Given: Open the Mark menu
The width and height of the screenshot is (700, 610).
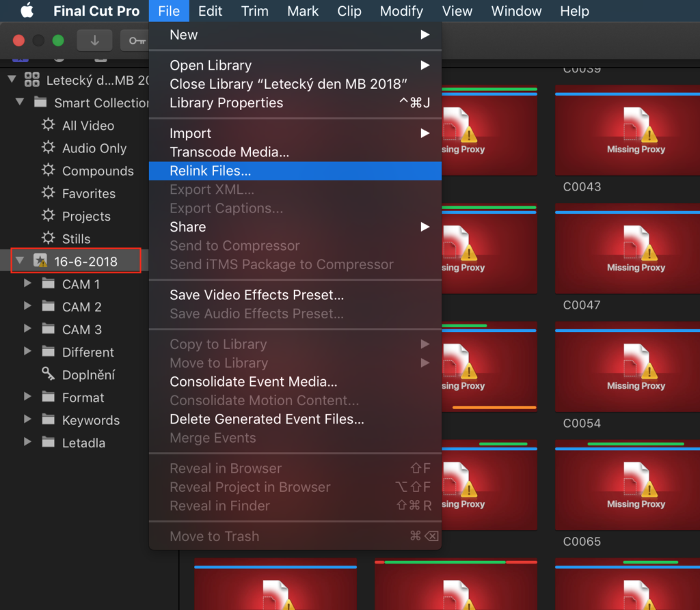Looking at the screenshot, I should [x=303, y=11].
